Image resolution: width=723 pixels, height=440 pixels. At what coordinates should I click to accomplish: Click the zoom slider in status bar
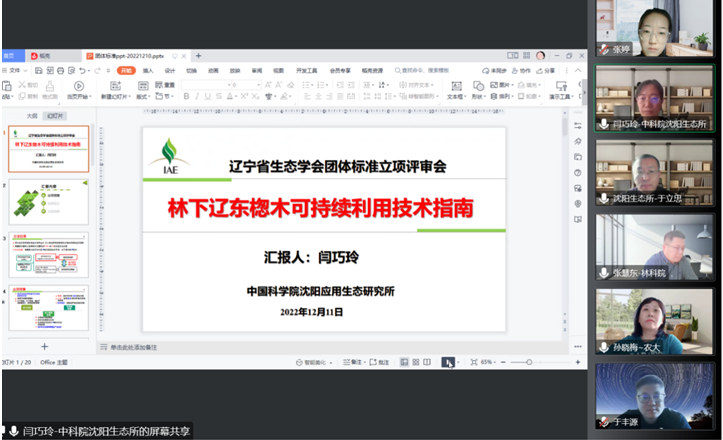530,362
